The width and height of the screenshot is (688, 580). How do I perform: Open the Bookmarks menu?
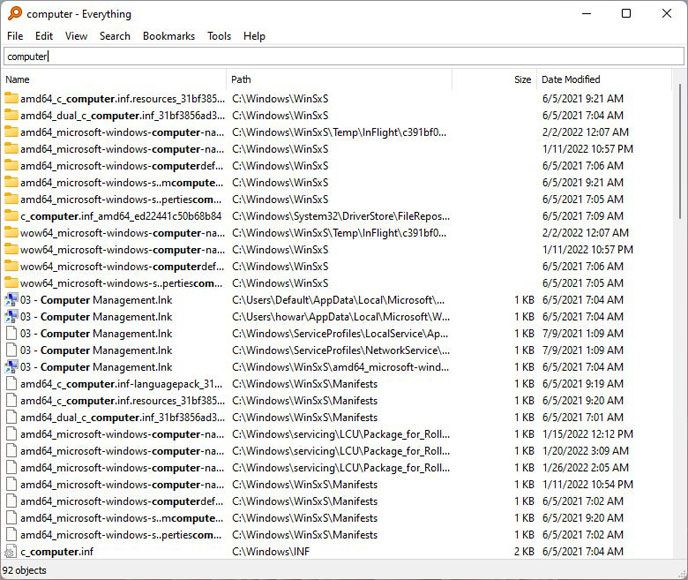click(168, 36)
